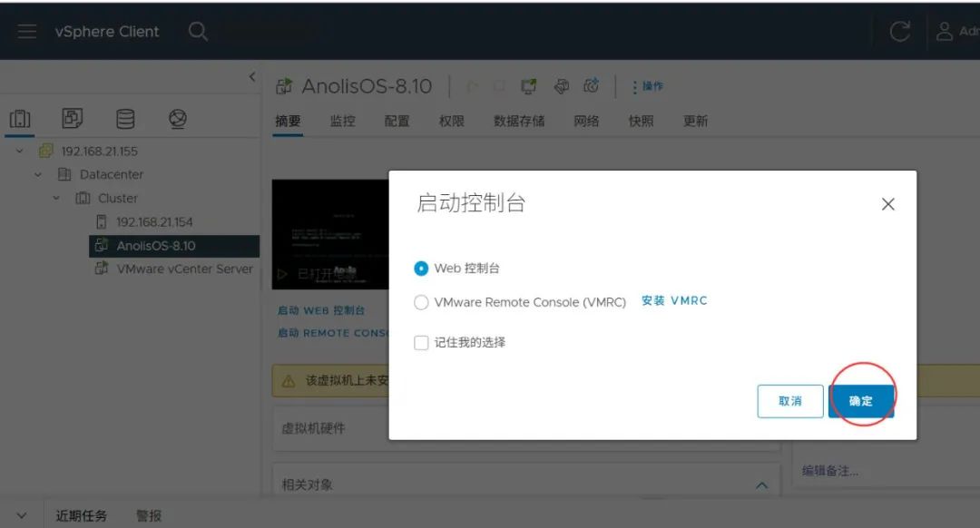Click the edit settings toolbar icon
Image resolution: width=980 pixels, height=528 pixels.
click(562, 86)
